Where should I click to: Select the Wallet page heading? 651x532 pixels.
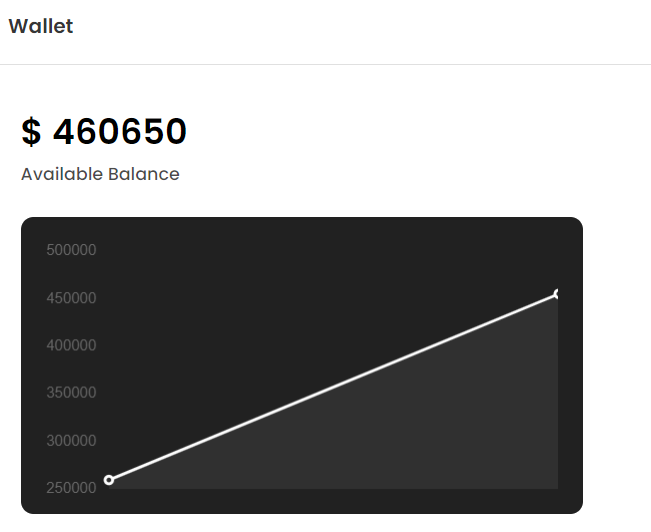click(x=41, y=26)
